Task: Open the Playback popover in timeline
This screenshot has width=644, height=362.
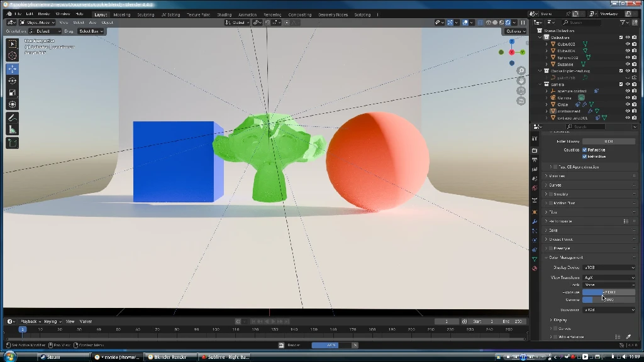Action: [31, 321]
